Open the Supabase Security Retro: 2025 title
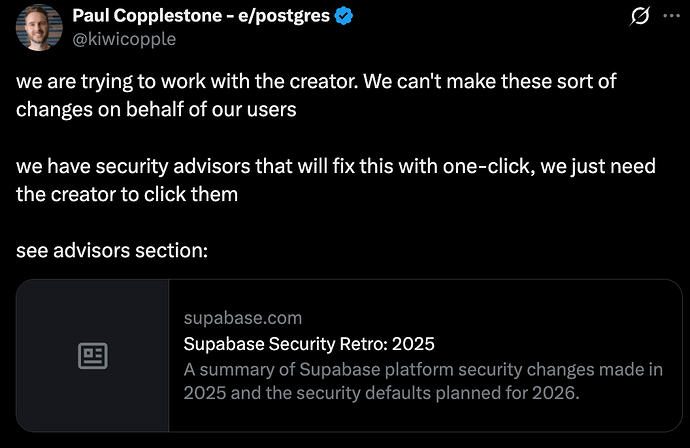 (x=309, y=345)
